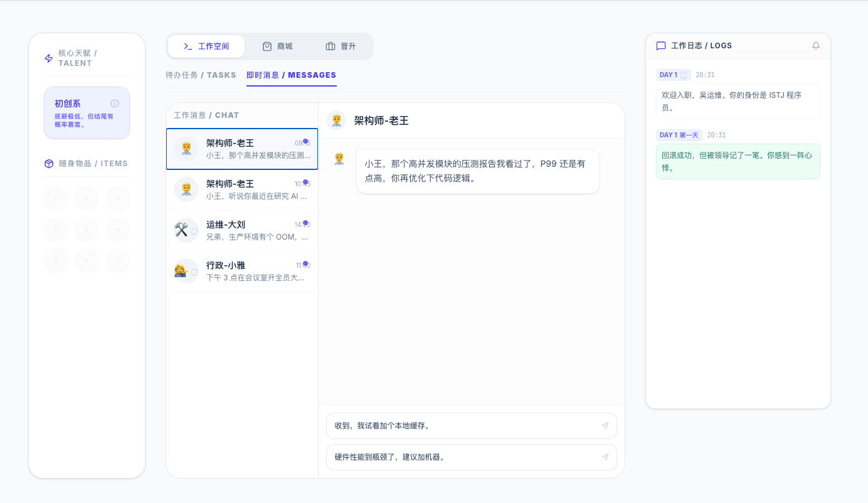
Task: Select the 即时消息 MESSAGES tab
Action: [292, 75]
